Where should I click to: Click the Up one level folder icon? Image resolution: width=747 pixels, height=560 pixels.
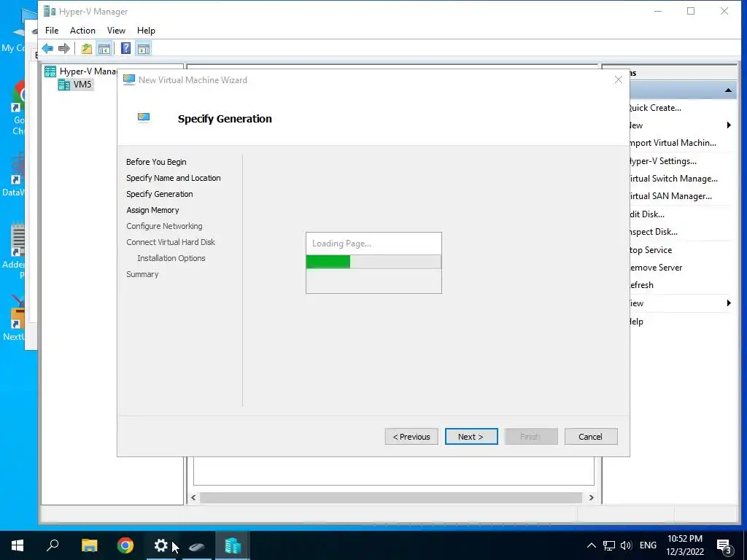click(86, 49)
